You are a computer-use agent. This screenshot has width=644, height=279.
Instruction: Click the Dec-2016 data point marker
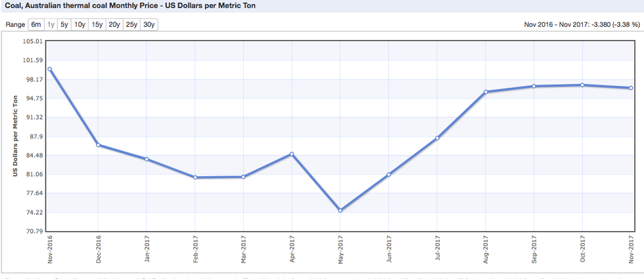click(98, 145)
